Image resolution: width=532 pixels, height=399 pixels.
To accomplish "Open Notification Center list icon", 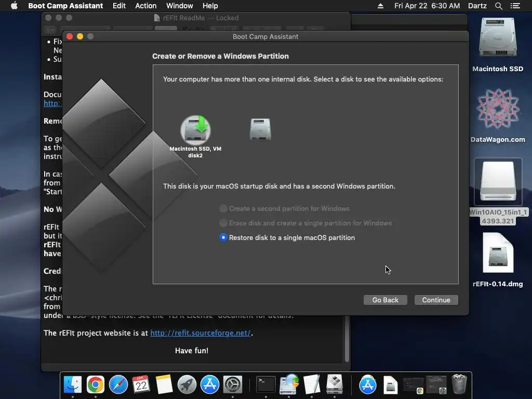I will click(x=515, y=6).
